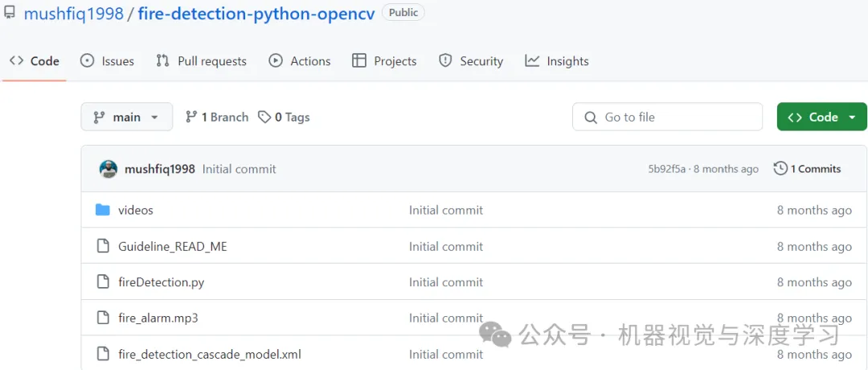Open the main branch dropdown

(126, 117)
